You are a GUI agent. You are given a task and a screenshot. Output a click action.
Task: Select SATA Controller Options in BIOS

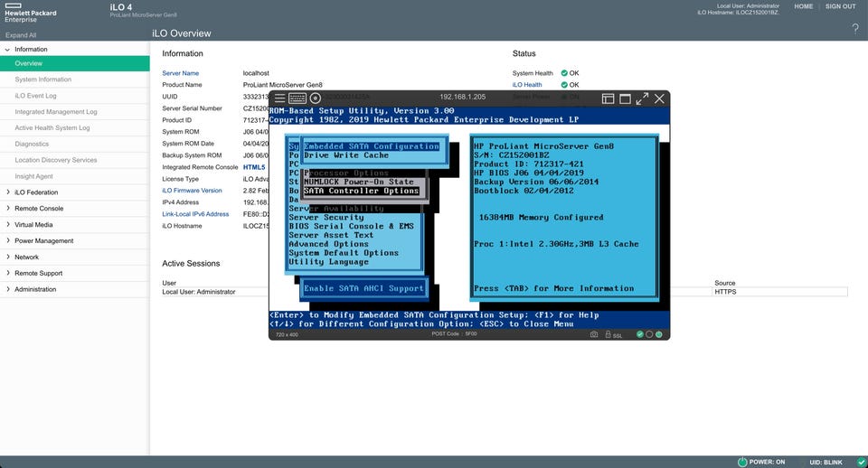[361, 191]
